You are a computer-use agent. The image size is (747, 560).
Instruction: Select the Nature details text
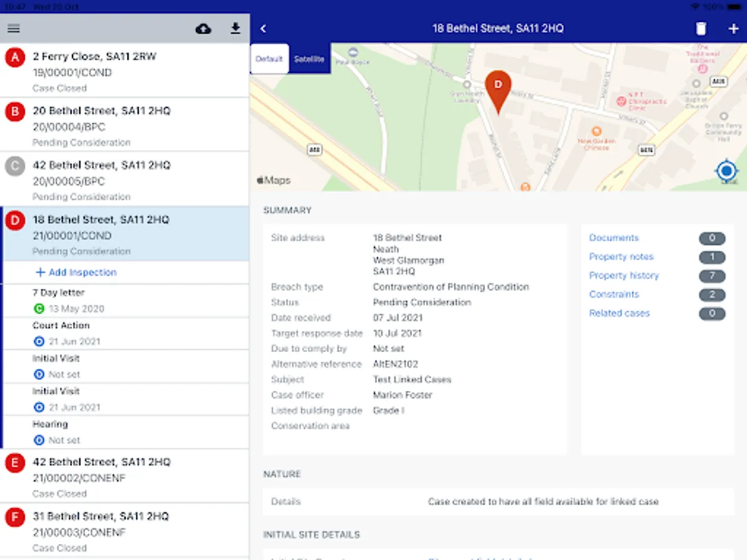543,501
